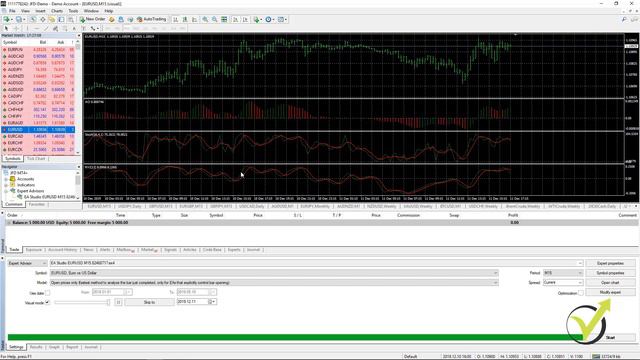Select the vertical line drawing tool

tap(27, 28)
